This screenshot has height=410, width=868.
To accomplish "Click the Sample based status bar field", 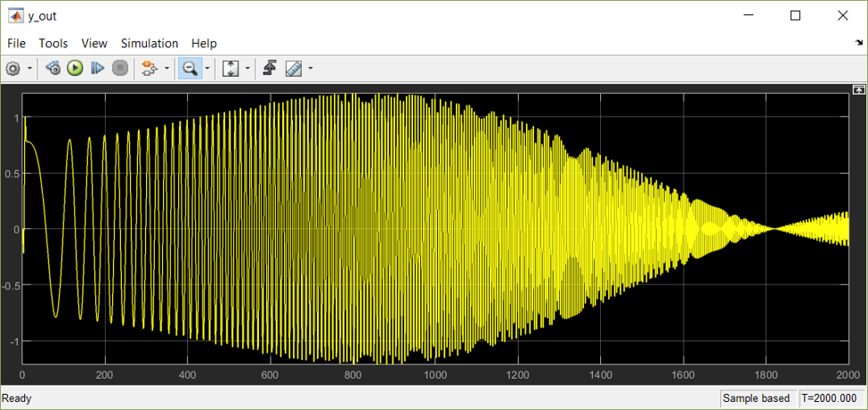I will coord(756,398).
